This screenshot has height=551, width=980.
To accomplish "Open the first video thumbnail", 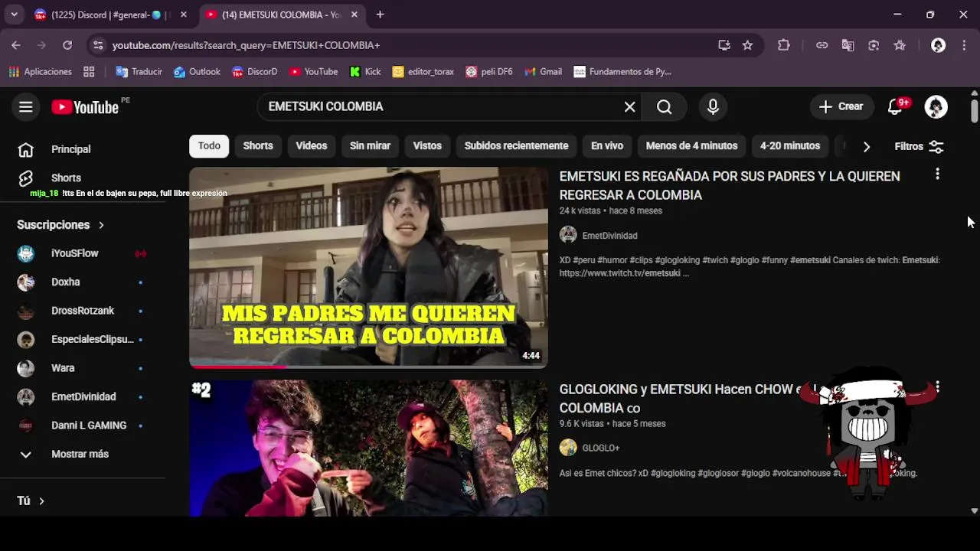I will 368,268.
